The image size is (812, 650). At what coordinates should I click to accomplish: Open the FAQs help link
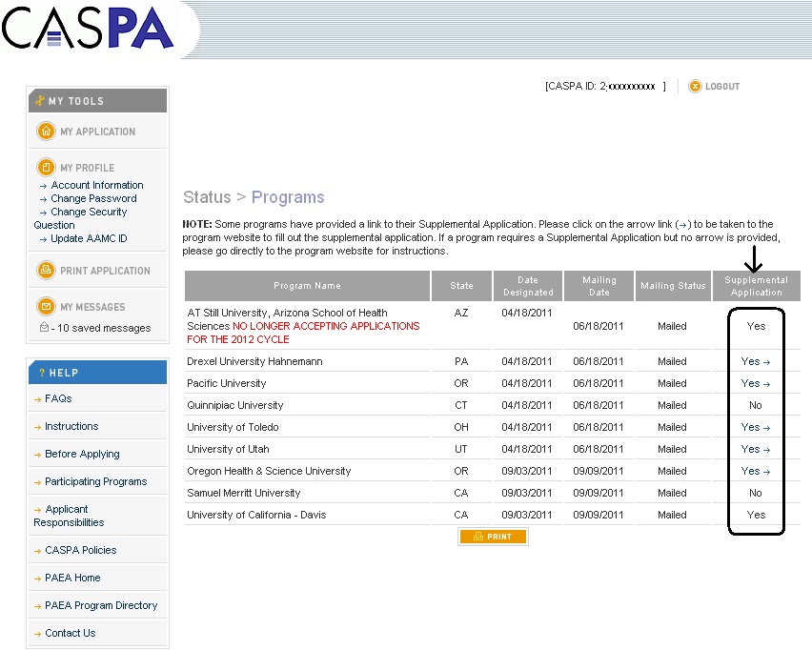pos(58,398)
